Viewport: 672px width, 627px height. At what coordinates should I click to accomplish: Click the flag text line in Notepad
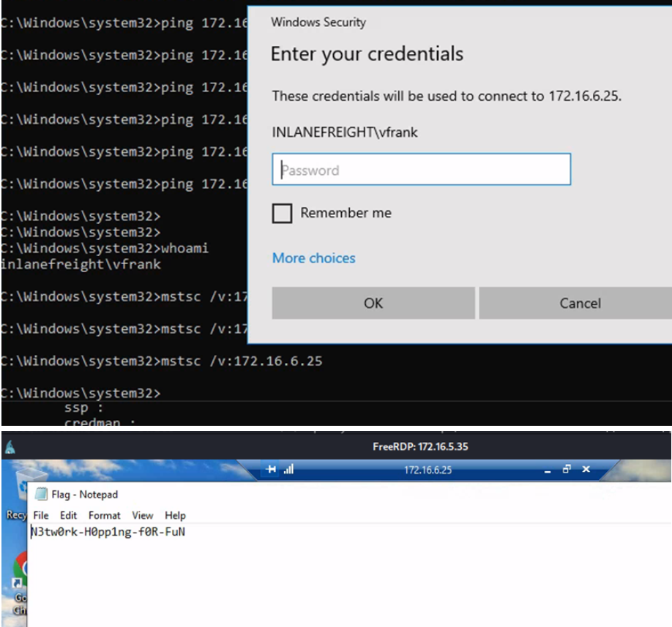[108, 532]
